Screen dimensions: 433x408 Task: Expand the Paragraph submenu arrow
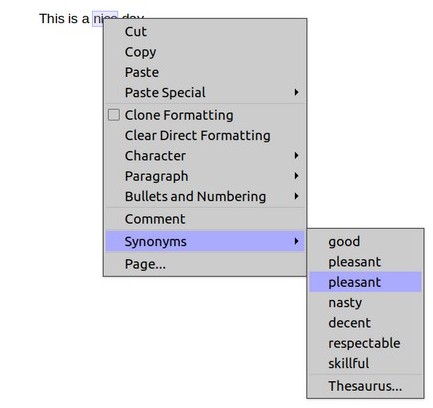[x=296, y=176]
